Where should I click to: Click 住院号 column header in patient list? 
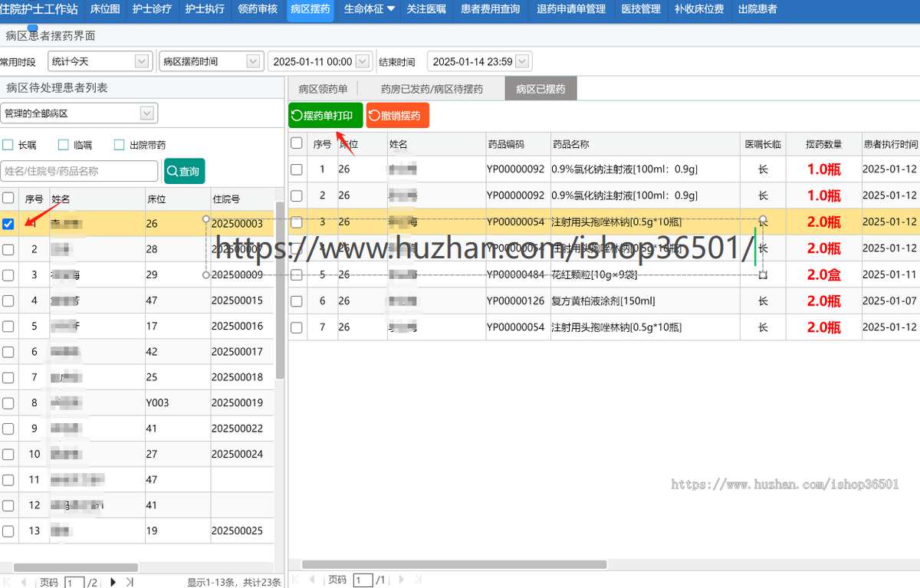[x=241, y=199]
